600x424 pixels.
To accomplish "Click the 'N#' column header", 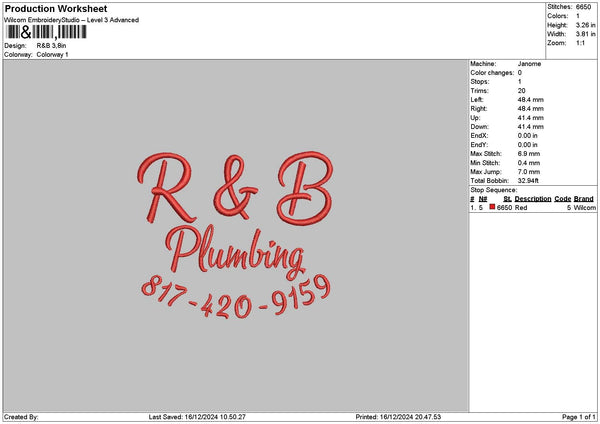I will pos(483,199).
